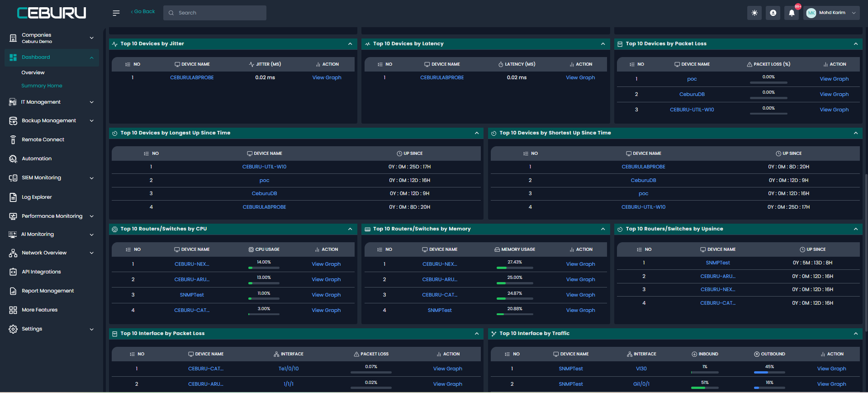This screenshot has width=868, height=393.
Task: Open the user profile circle icon
Action: pyautogui.click(x=773, y=13)
